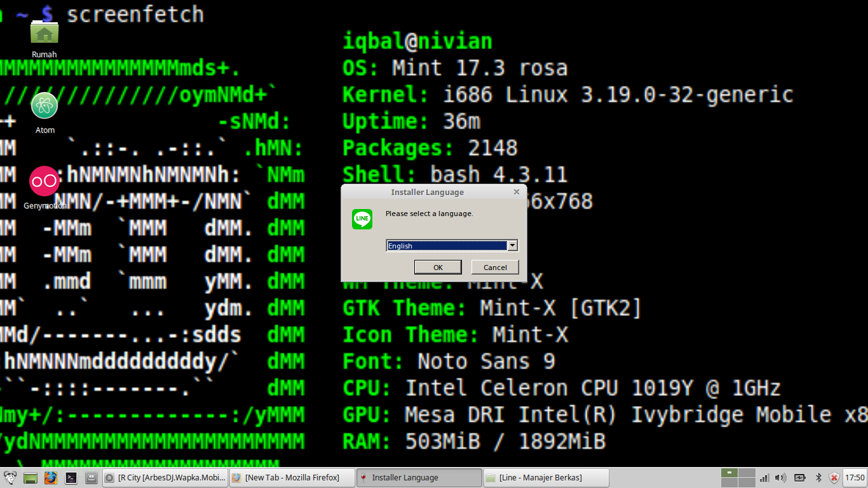The width and height of the screenshot is (868, 488).
Task: Switch to the 'Line - Manajer Berkas' window
Action: [x=546, y=477]
